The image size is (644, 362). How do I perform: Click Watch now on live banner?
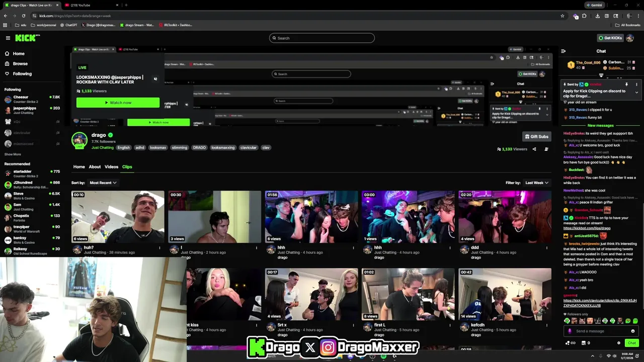tap(118, 103)
